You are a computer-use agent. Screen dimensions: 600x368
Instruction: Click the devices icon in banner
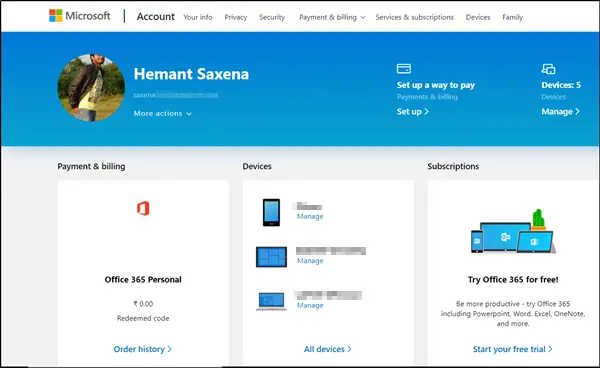click(x=548, y=69)
